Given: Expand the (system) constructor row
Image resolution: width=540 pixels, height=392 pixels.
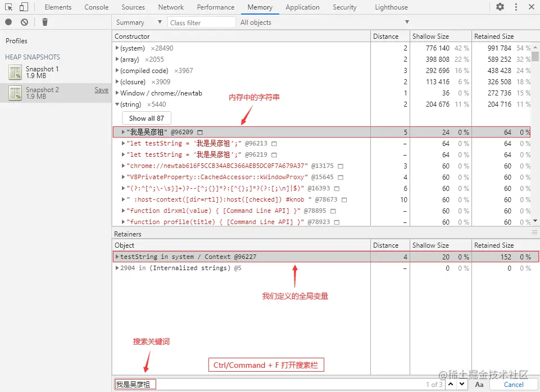Looking at the screenshot, I should (117, 48).
